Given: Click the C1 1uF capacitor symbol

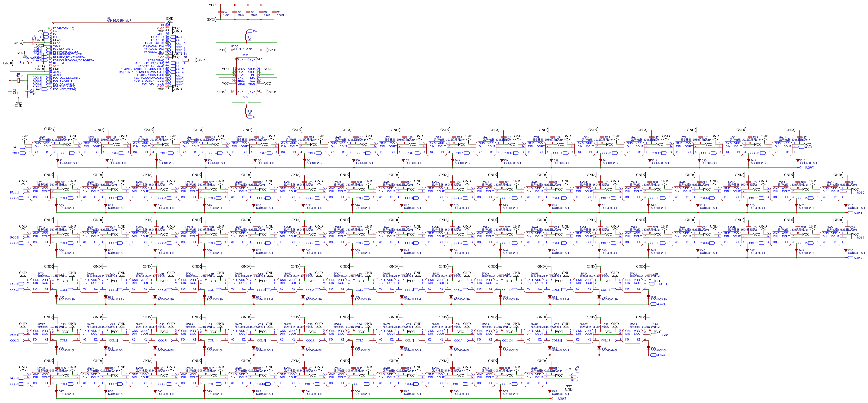Looking at the screenshot, I should pyautogui.click(x=33, y=43).
